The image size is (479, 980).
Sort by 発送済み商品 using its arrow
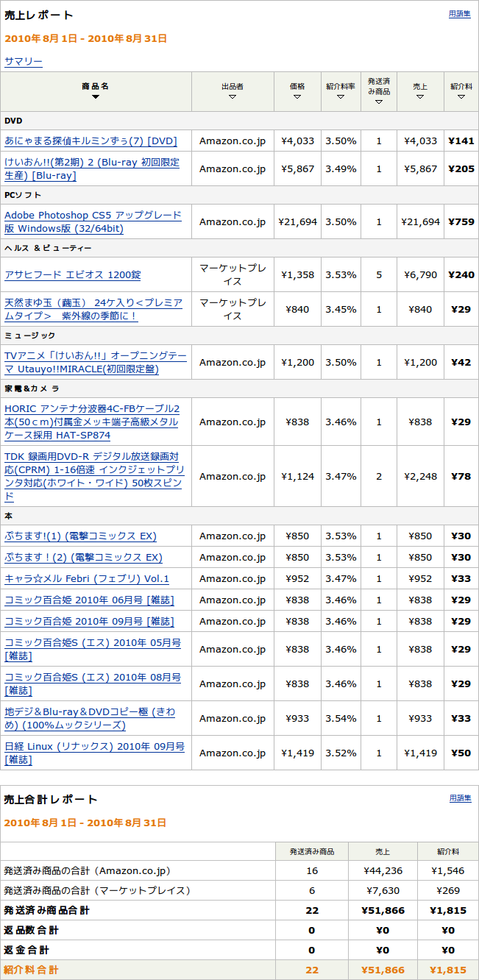tap(379, 102)
